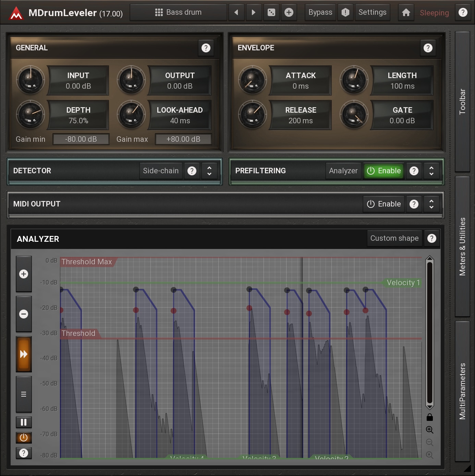Click the Custom shape button
The width and height of the screenshot is (475, 476).
coord(394,238)
